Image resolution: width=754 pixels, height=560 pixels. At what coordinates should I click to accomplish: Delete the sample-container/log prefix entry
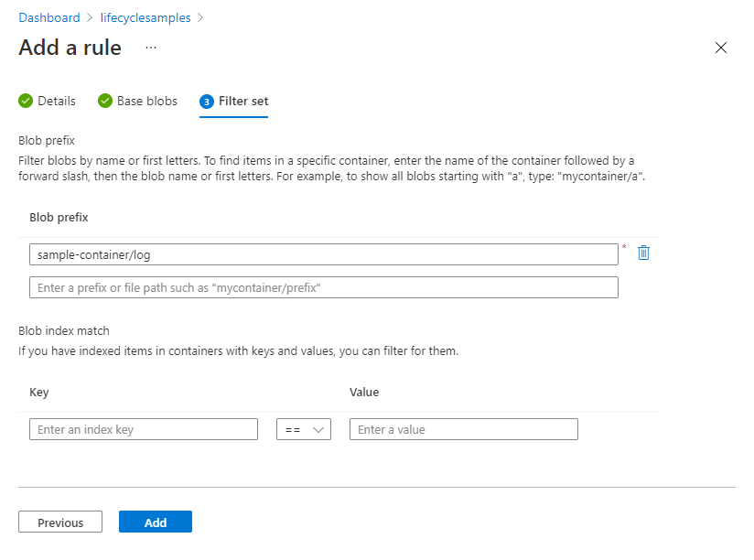point(643,253)
